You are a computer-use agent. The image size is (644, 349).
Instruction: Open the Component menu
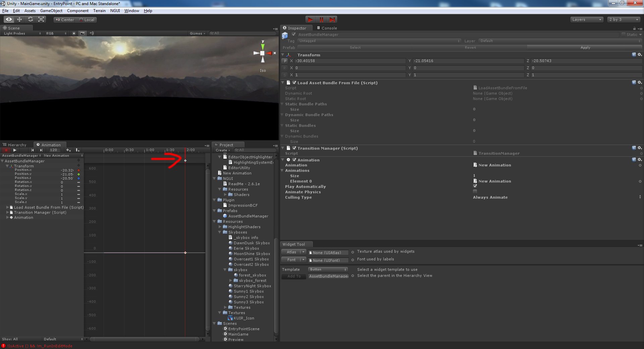[x=78, y=11]
